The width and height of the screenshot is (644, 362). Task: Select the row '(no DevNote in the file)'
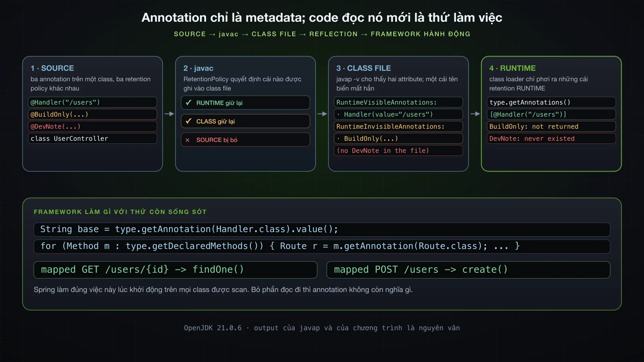click(398, 150)
